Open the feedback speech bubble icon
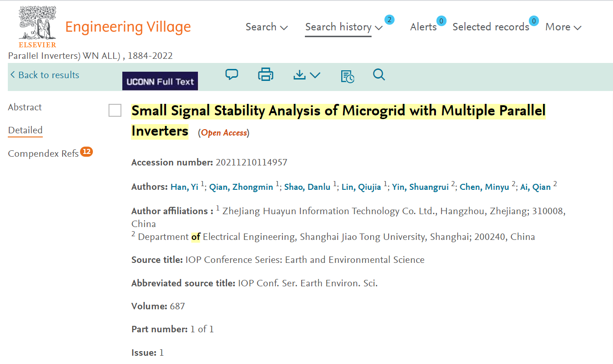613x364 pixels. pos(232,74)
